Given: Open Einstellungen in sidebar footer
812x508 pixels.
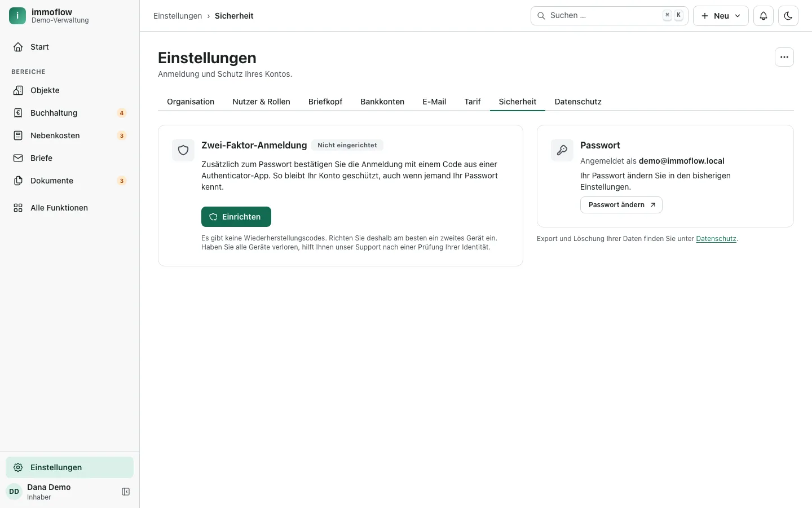Looking at the screenshot, I should pyautogui.click(x=69, y=467).
